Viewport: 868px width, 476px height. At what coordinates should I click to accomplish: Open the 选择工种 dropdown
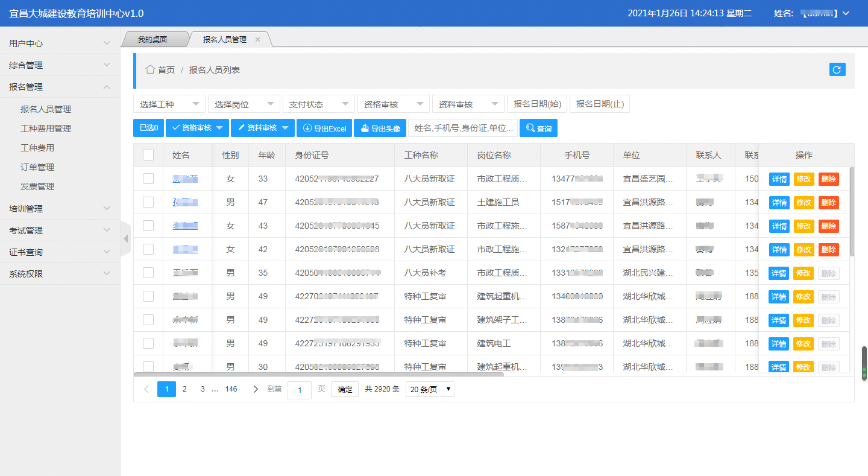coord(169,104)
